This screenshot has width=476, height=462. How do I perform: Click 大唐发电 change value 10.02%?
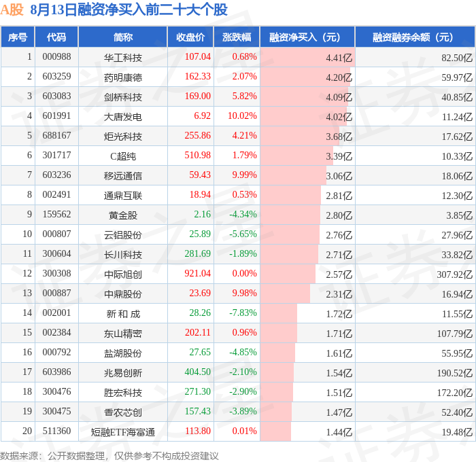click(242, 116)
